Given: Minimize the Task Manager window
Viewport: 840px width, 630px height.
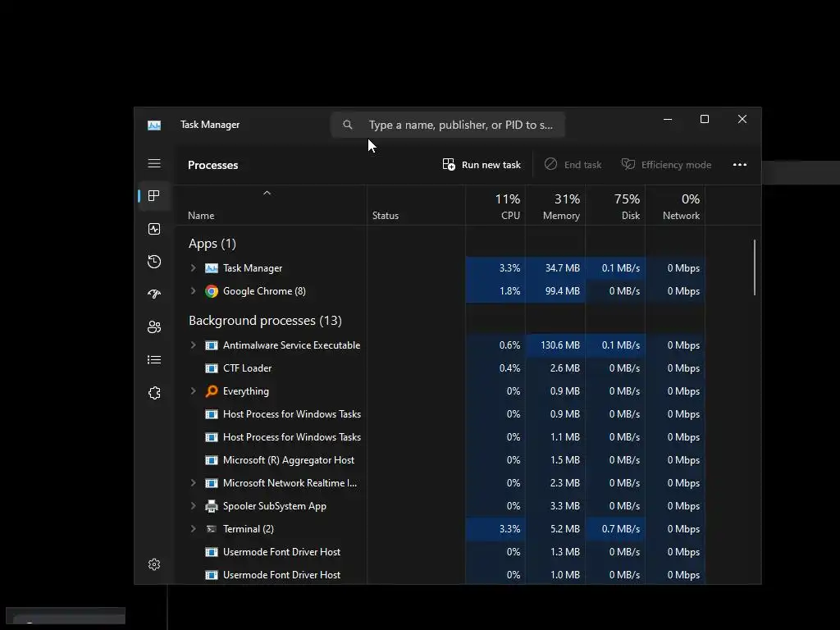Looking at the screenshot, I should click(x=668, y=120).
